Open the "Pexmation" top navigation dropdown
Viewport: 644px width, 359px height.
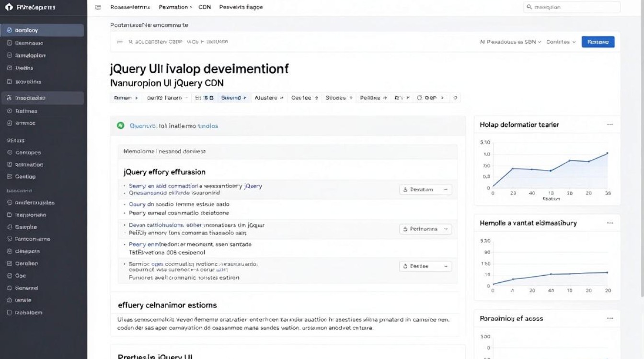(175, 7)
